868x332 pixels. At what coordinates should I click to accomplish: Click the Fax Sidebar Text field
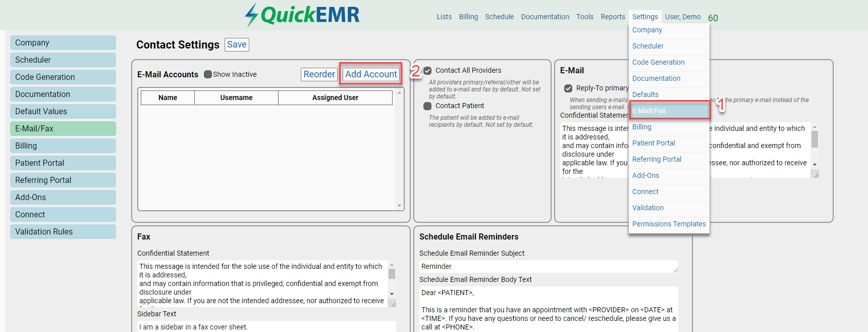(x=266, y=326)
